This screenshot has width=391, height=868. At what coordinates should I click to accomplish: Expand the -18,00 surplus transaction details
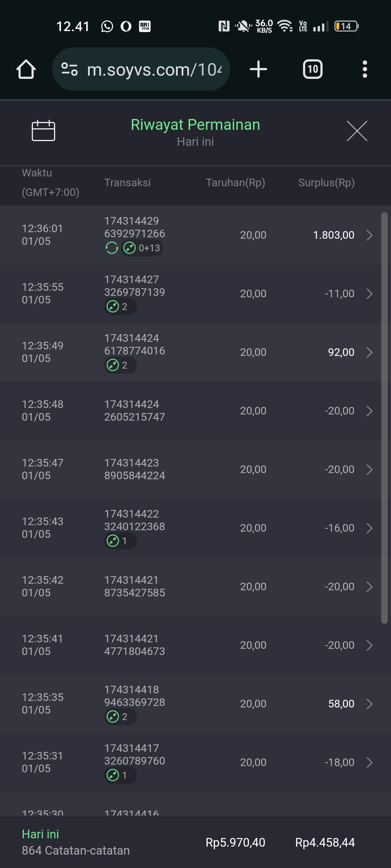point(369,762)
